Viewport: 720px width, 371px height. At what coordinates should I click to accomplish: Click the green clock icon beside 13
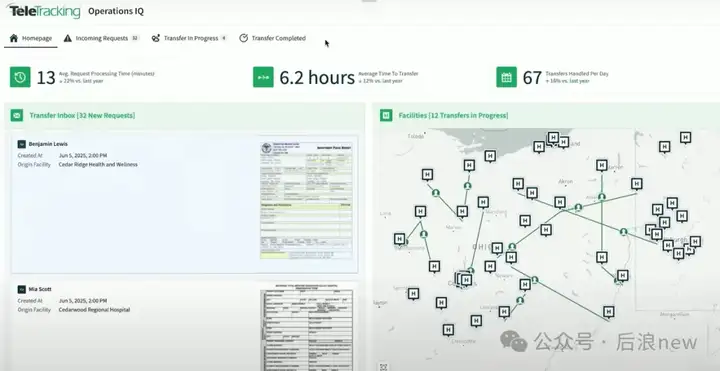(20, 77)
